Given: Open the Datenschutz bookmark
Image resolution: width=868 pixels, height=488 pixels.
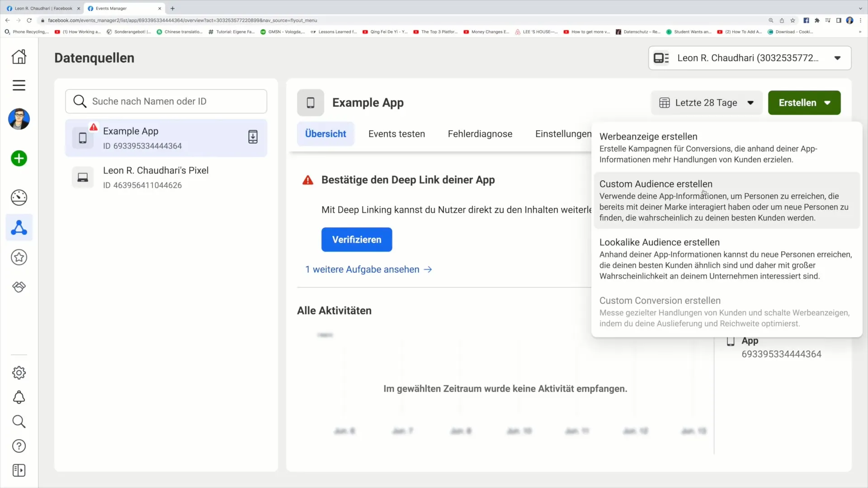Looking at the screenshot, I should coord(638,32).
